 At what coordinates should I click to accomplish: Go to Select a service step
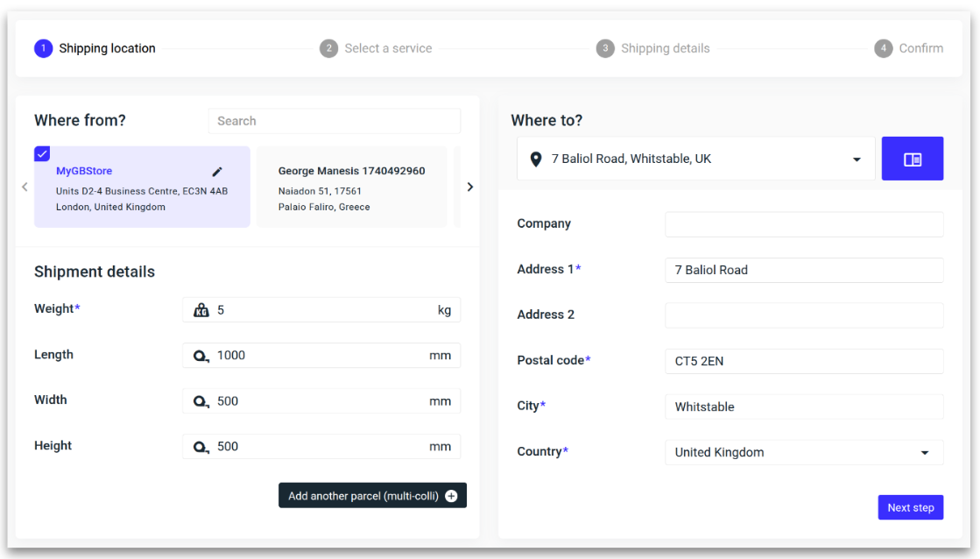pyautogui.click(x=377, y=48)
